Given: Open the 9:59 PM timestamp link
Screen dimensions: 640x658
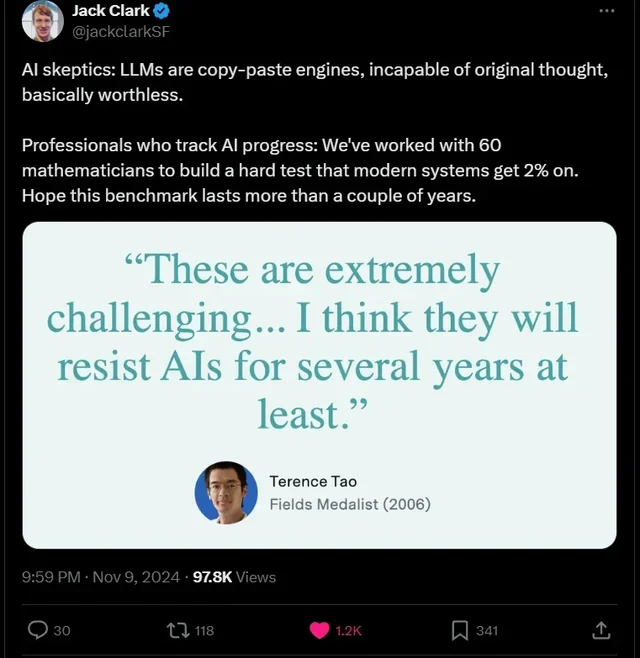Looking at the screenshot, I should (101, 577).
